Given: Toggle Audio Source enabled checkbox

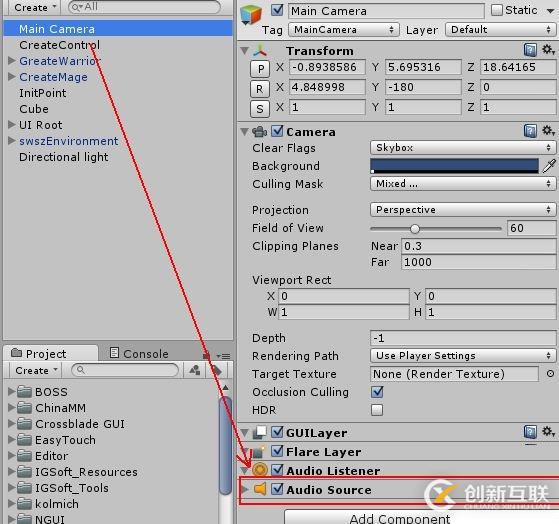Looking at the screenshot, I should (277, 489).
